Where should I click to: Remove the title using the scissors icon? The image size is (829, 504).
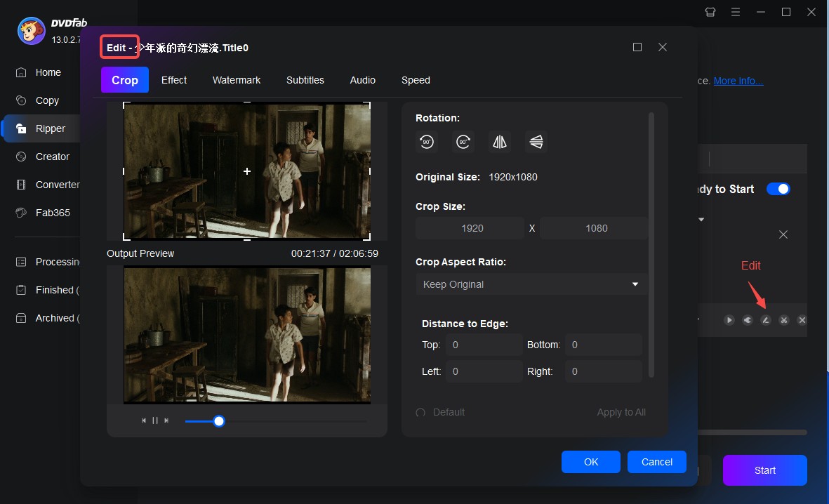pos(783,319)
